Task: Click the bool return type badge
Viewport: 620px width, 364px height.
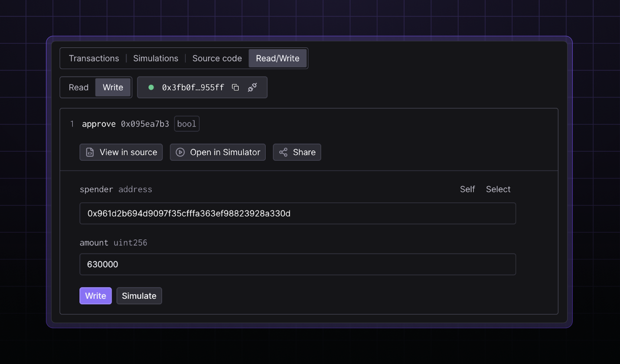Action: (186, 124)
